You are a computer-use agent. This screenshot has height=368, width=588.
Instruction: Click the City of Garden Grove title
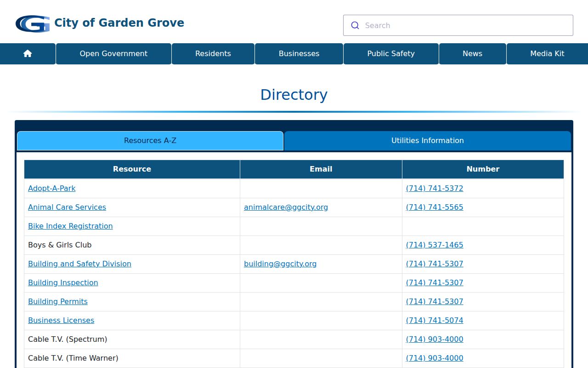[x=119, y=23]
